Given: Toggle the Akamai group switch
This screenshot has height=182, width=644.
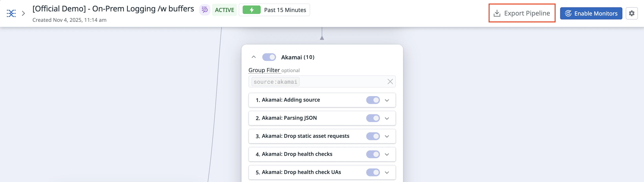Looking at the screenshot, I should coord(269,57).
